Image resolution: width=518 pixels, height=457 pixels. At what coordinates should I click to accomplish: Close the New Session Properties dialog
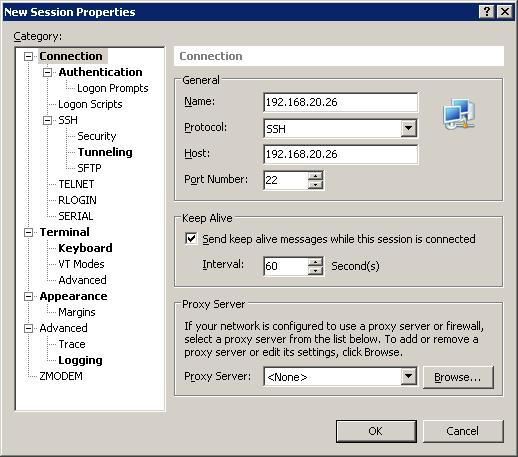[x=505, y=12]
